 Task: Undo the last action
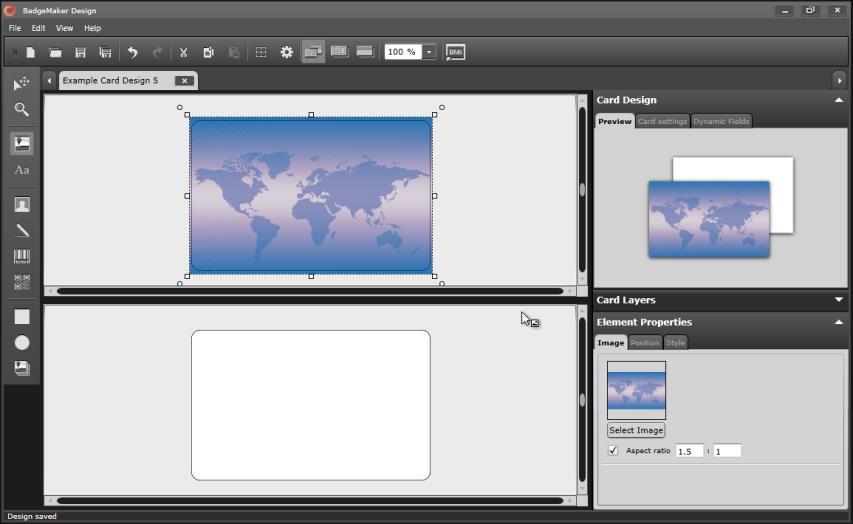coord(132,52)
